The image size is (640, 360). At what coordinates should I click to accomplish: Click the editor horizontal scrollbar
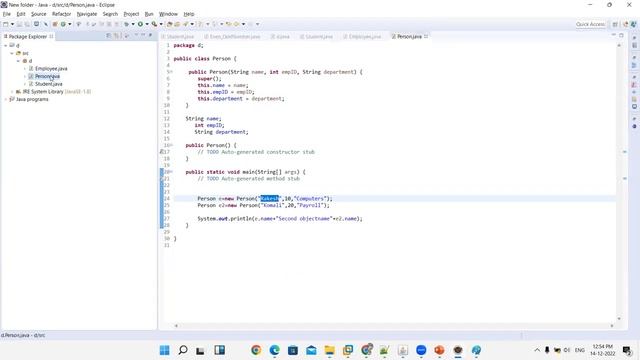[394, 326]
